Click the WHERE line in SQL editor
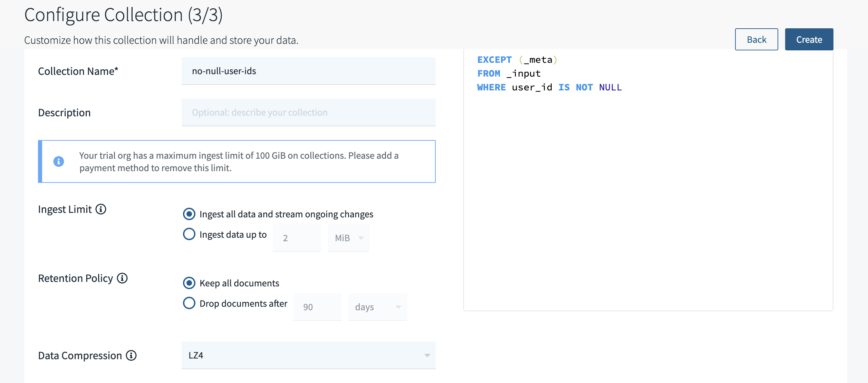The image size is (868, 383). (x=549, y=87)
